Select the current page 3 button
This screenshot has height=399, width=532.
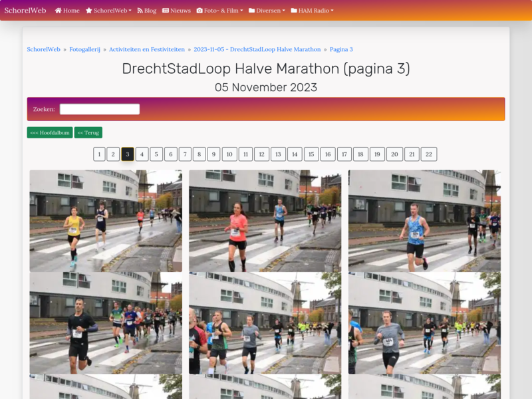(x=128, y=154)
